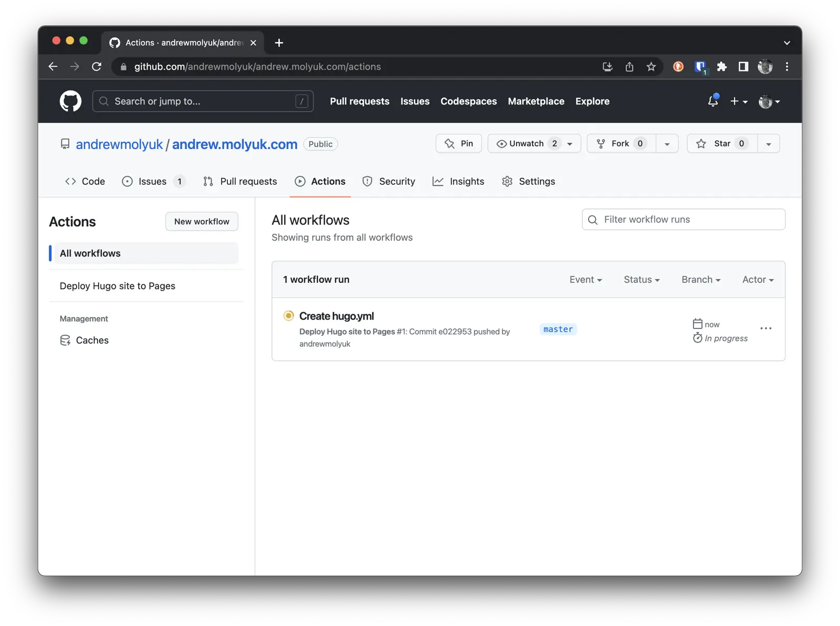Click the repository book icon beside andrewmolyuk

pyautogui.click(x=65, y=143)
